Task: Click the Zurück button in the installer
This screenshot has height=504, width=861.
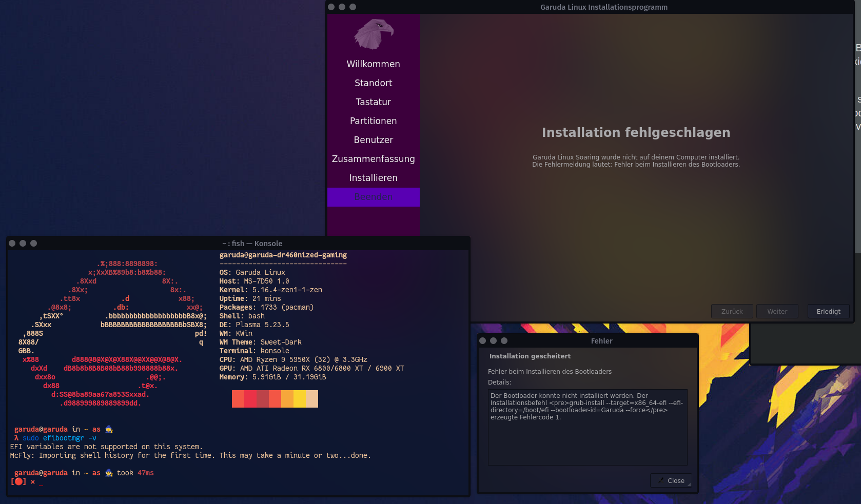Action: click(x=732, y=311)
